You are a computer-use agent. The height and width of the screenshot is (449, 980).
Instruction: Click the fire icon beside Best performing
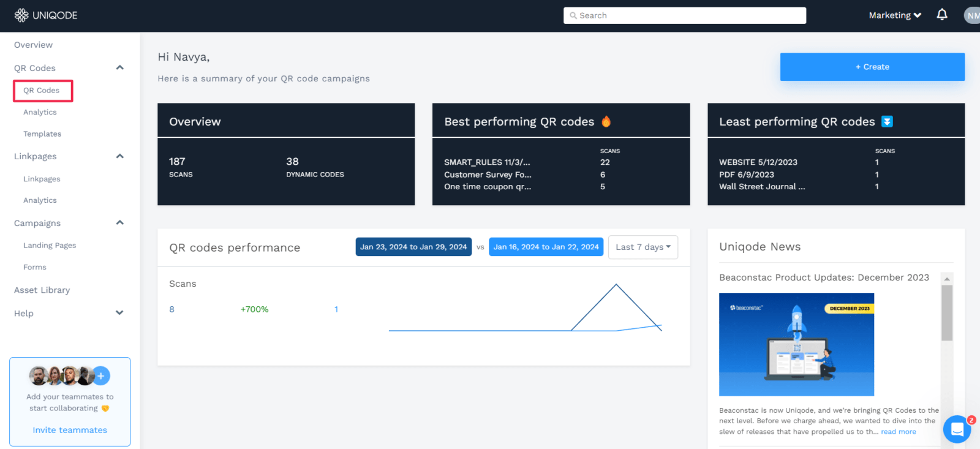click(606, 121)
